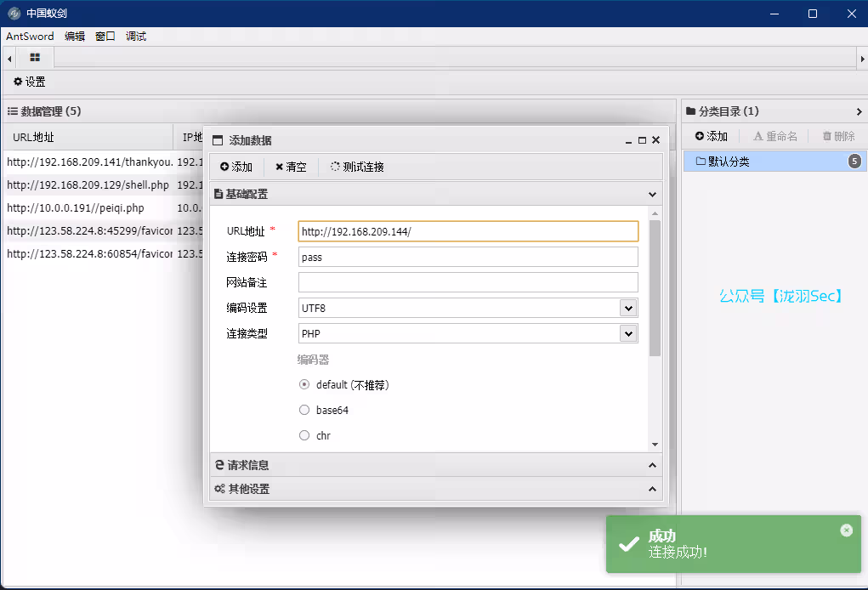Viewport: 868px width, 590px height.
Task: Click the 清空 clear button
Action: click(x=291, y=167)
